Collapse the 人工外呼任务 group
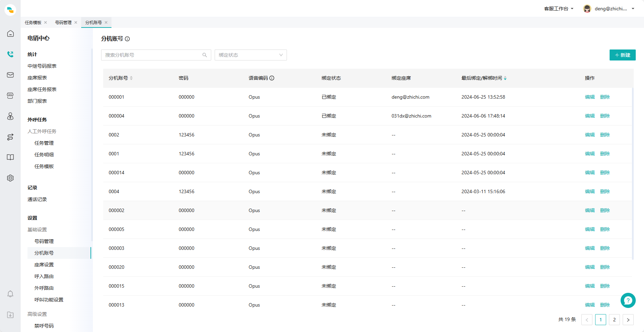644x332 pixels. (x=42, y=131)
